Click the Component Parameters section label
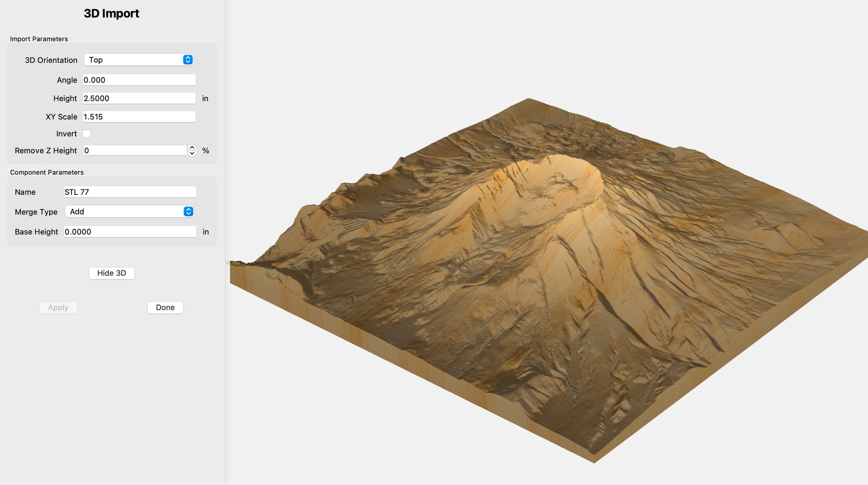 click(47, 172)
